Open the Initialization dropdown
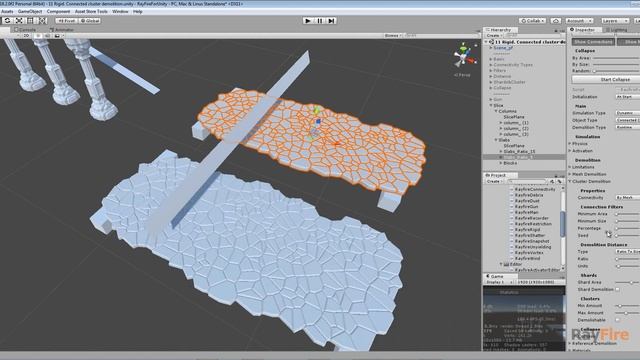 (x=627, y=97)
